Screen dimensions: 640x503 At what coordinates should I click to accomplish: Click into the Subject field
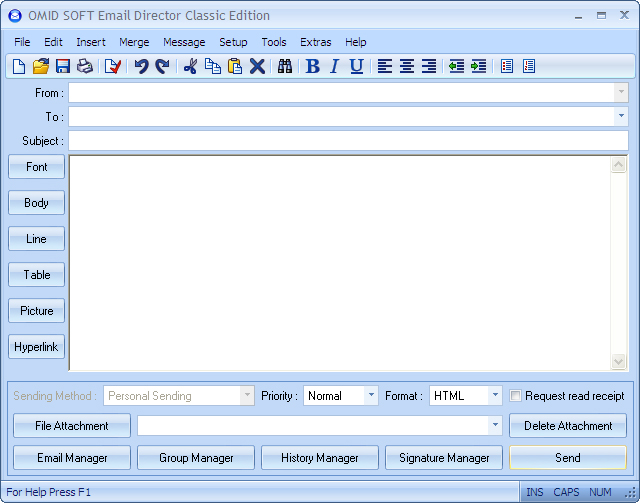click(x=347, y=141)
